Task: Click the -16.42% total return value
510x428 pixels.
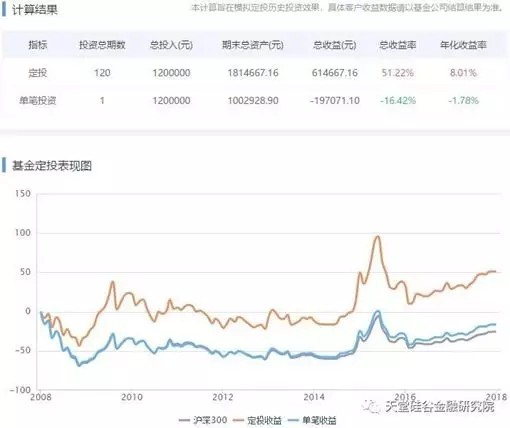Action: (397, 100)
